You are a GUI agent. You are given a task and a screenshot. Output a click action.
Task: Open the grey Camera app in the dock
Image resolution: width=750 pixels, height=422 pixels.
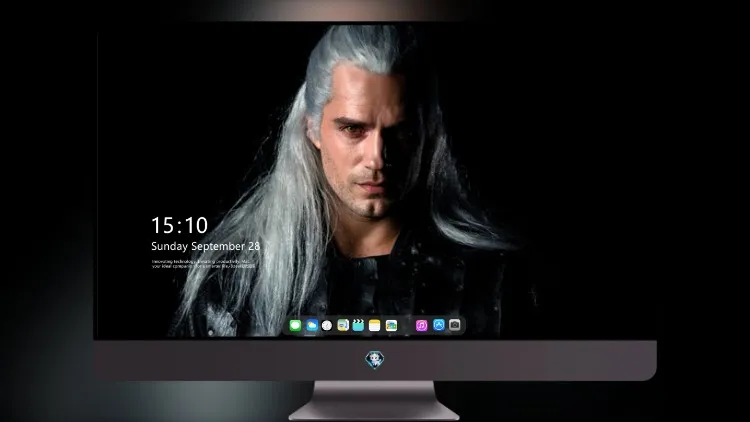[x=455, y=325]
